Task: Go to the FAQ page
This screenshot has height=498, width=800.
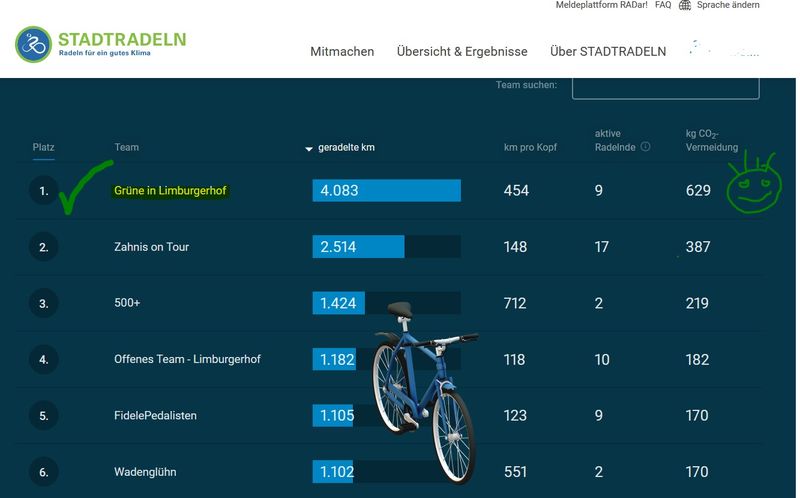Action: [663, 6]
